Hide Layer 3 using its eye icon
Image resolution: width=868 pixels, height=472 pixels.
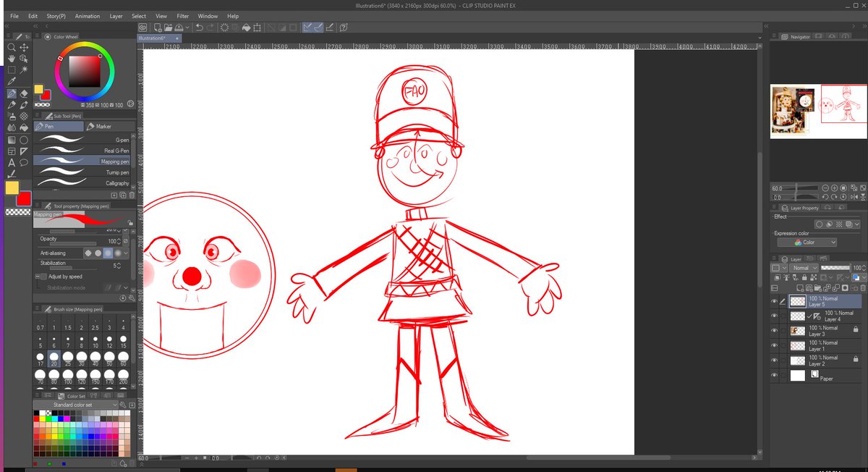click(775, 331)
